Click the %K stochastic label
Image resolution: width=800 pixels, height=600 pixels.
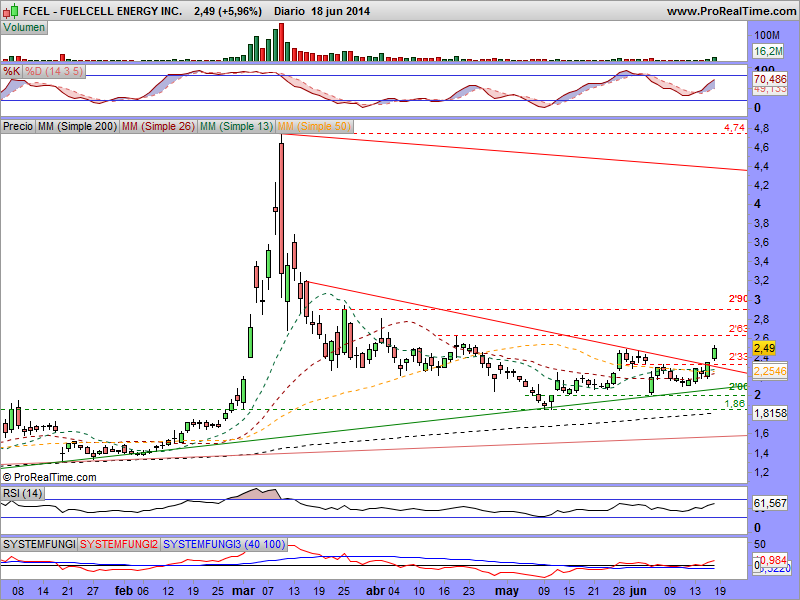point(11,71)
